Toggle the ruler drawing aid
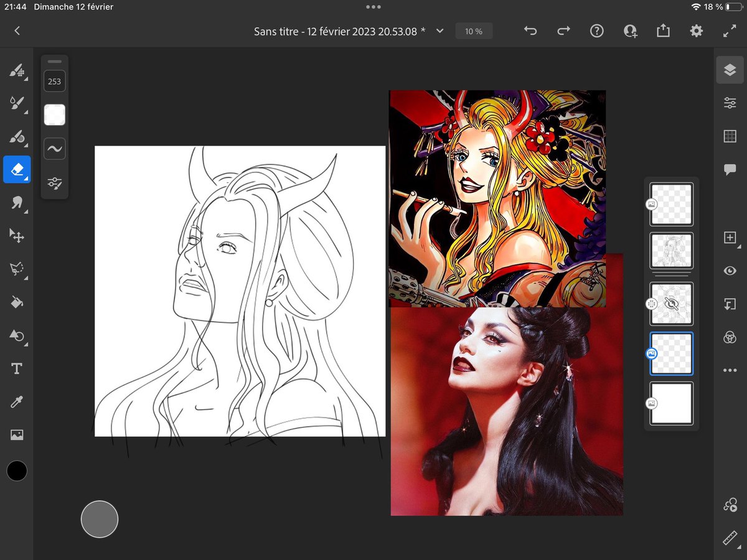The width and height of the screenshot is (747, 560). pos(730,538)
